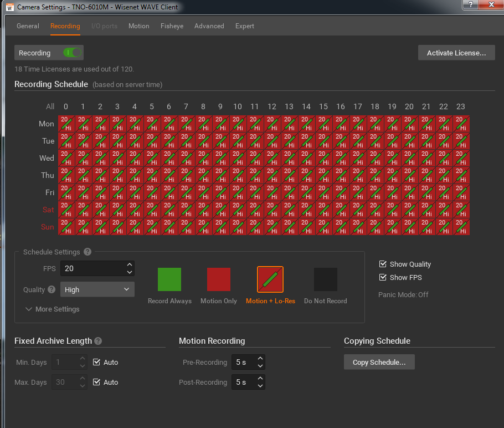Click the Wisenet WAVE app icon in title bar
Image resolution: width=504 pixels, height=428 pixels.
[x=10, y=7]
